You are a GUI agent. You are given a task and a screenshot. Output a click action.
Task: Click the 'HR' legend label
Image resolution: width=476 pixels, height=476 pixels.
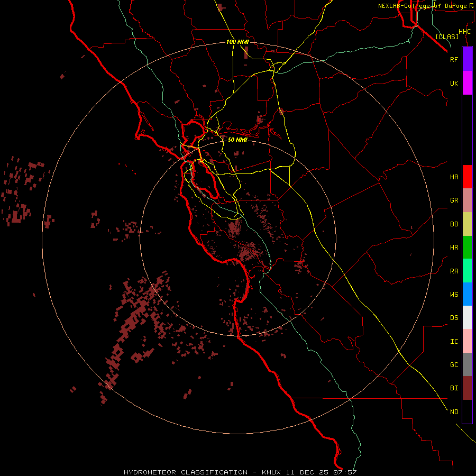454,248
